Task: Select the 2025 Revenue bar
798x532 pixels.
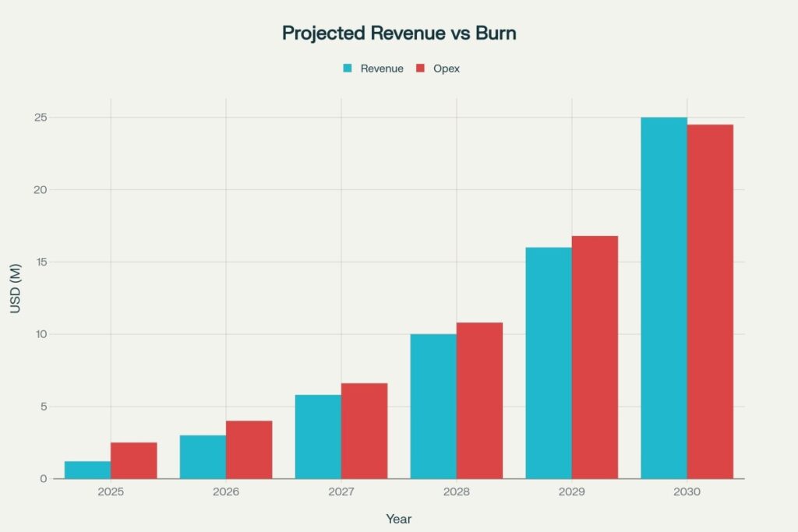Action: coord(89,470)
